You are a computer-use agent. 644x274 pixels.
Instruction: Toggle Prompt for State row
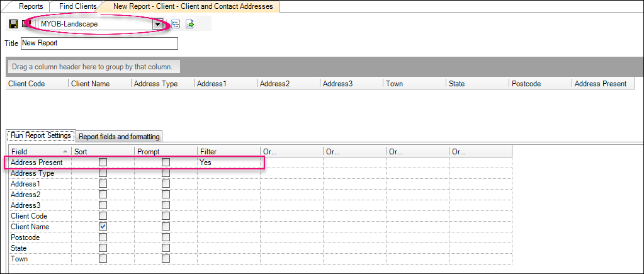pos(166,248)
